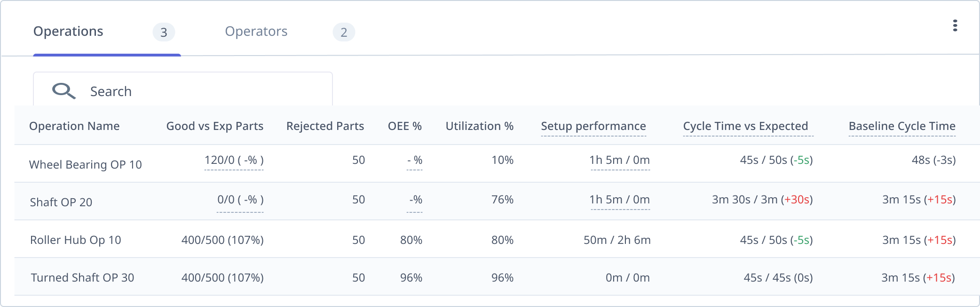
Task: Switch to the Operators tab
Action: [x=256, y=32]
